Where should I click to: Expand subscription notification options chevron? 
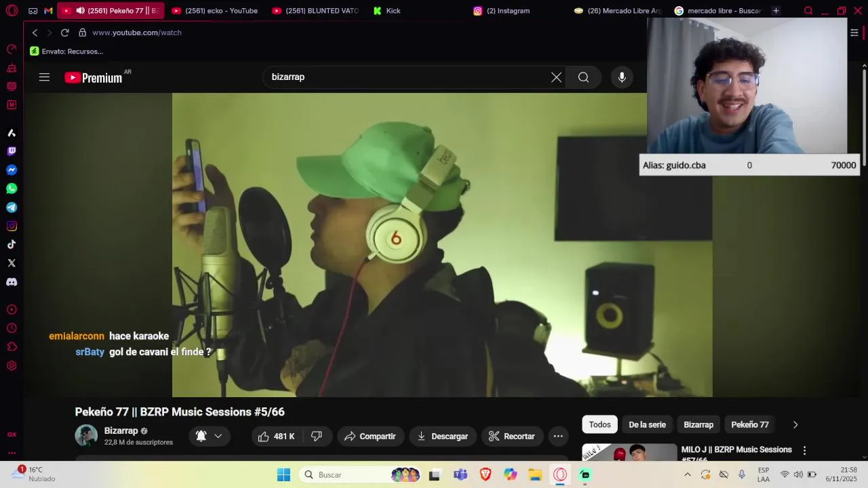coord(218,436)
